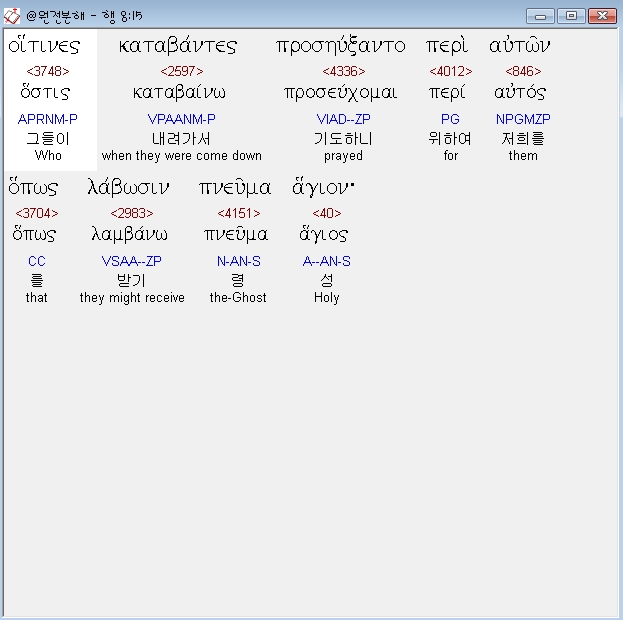This screenshot has height=620, width=623.
Task: Select the Greek word αὐτῶν
Action: click(x=520, y=45)
